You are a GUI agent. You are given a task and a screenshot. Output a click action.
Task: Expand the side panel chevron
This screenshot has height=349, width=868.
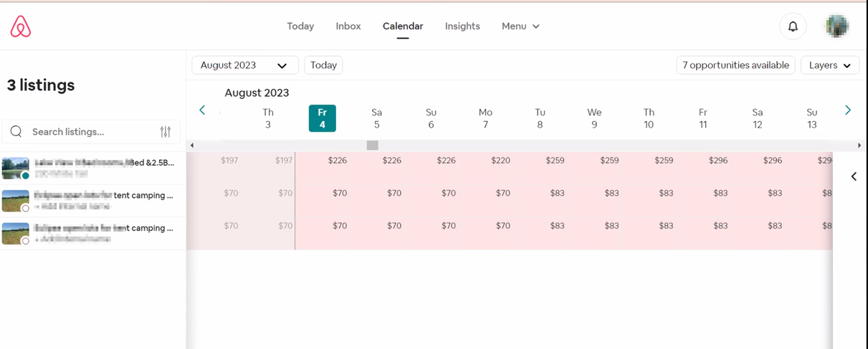click(854, 176)
